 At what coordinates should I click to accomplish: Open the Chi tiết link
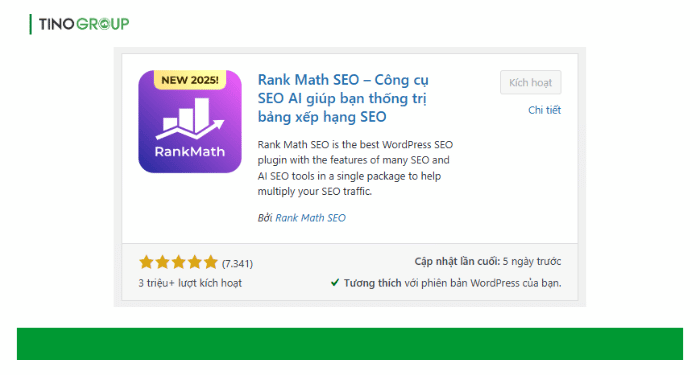point(544,110)
